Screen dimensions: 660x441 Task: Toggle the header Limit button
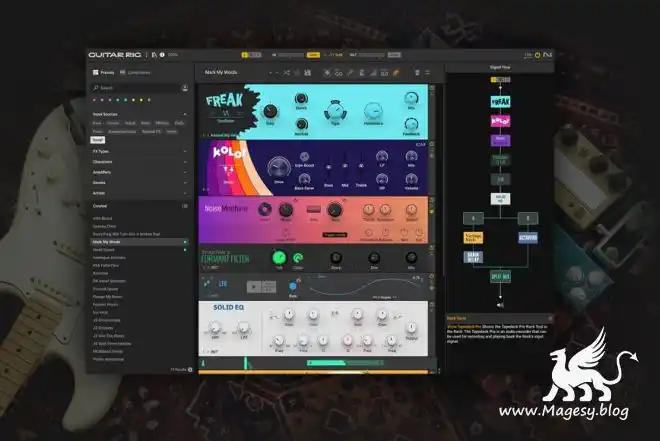click(394, 55)
